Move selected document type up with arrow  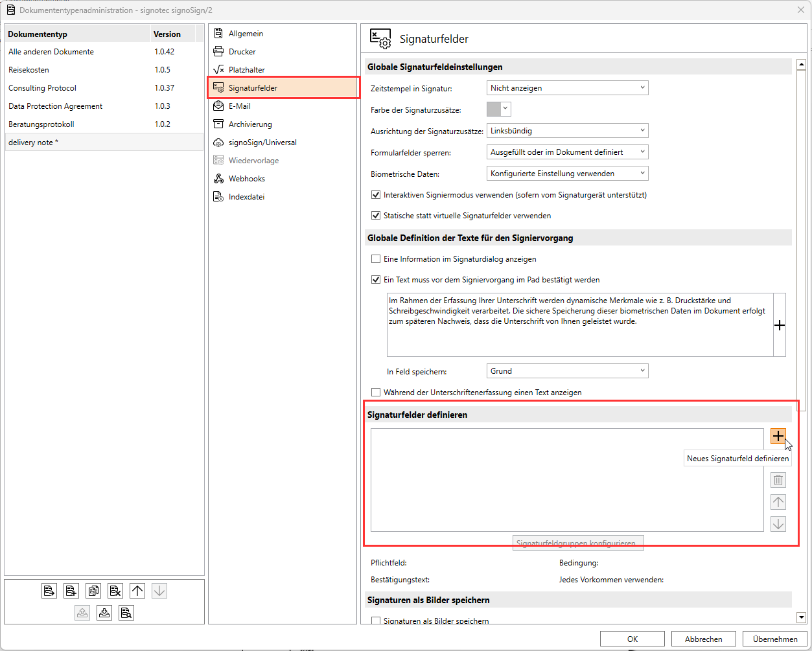point(137,591)
